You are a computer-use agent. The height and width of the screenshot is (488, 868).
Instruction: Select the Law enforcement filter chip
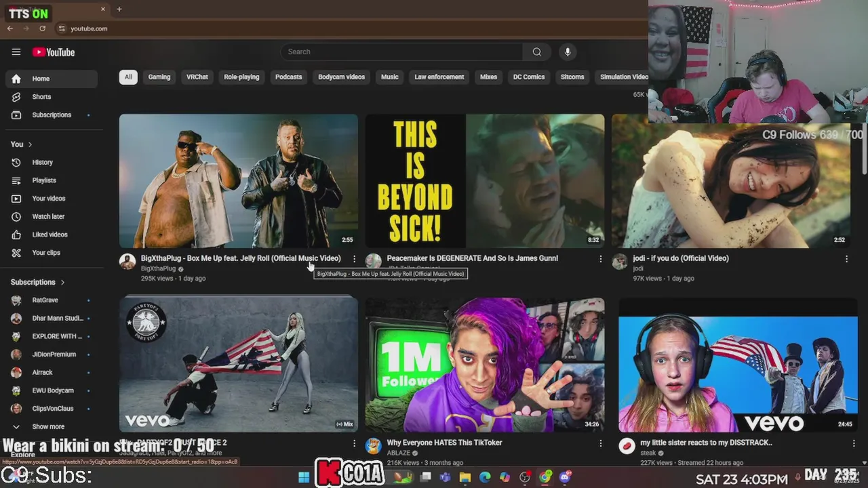coord(439,77)
